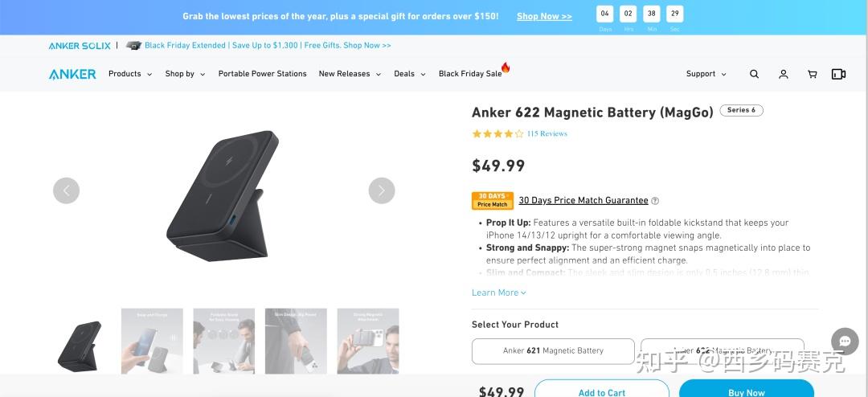Select Anker 621 Magnetic Battery option
The width and height of the screenshot is (868, 397).
[553, 351]
